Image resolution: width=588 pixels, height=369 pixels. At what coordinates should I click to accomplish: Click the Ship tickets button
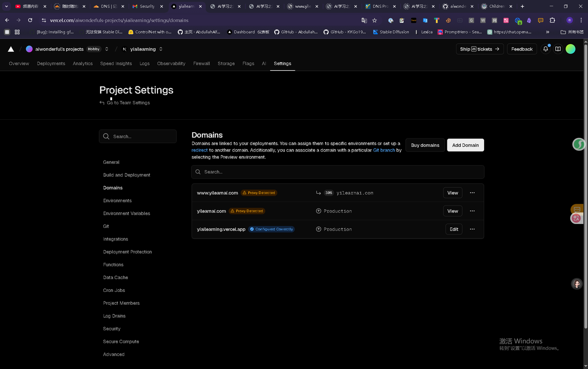480,49
